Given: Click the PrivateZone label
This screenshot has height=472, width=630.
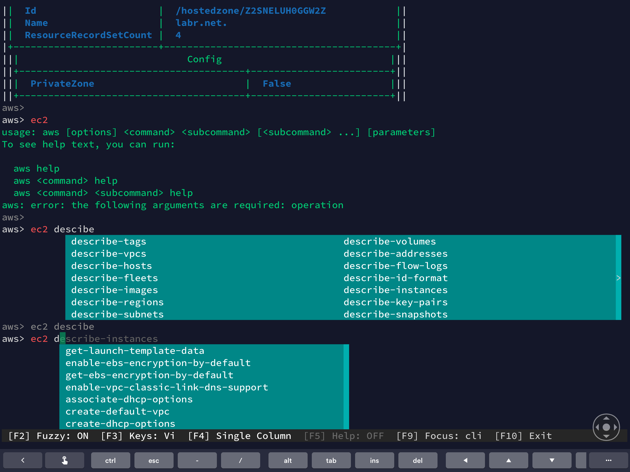Looking at the screenshot, I should tap(62, 84).
